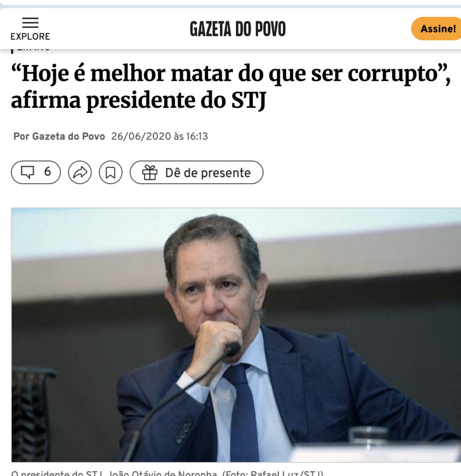Click the partially hidden category tag above headline

coord(31,49)
